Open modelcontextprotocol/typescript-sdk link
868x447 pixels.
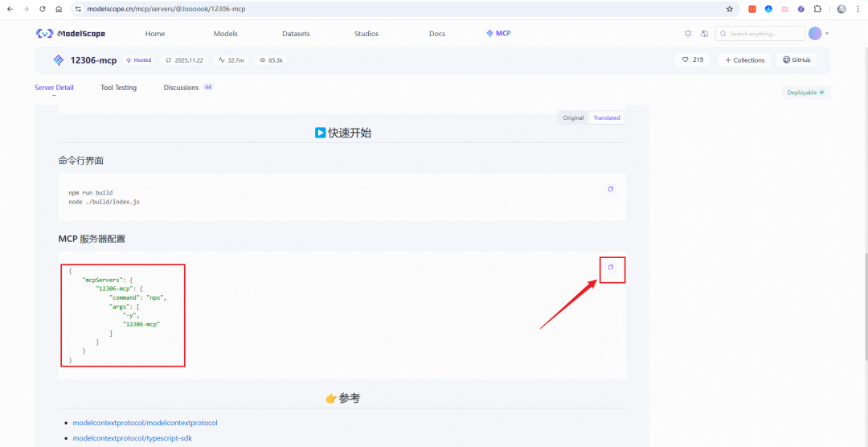coord(132,438)
